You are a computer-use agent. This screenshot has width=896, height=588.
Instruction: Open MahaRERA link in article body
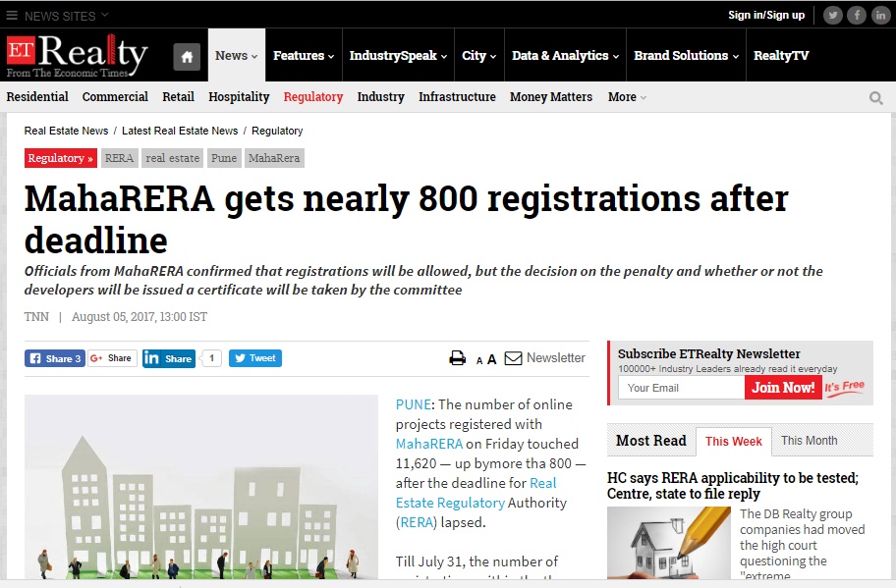point(429,444)
